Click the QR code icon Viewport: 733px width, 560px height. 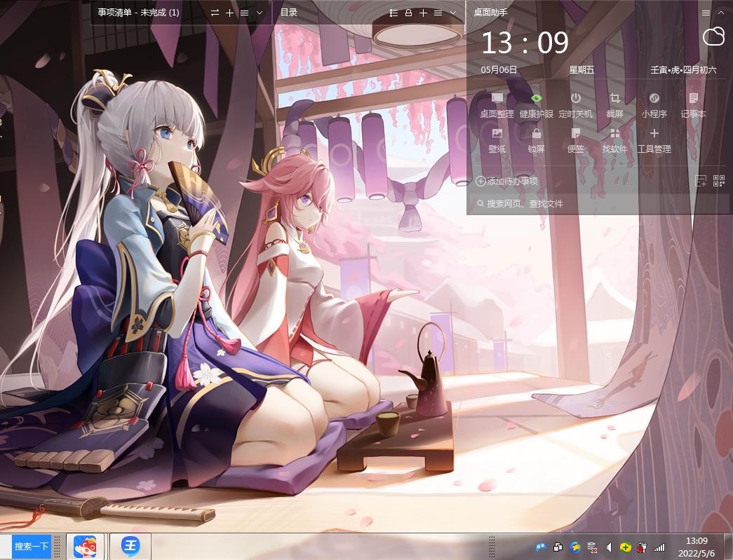click(x=719, y=181)
